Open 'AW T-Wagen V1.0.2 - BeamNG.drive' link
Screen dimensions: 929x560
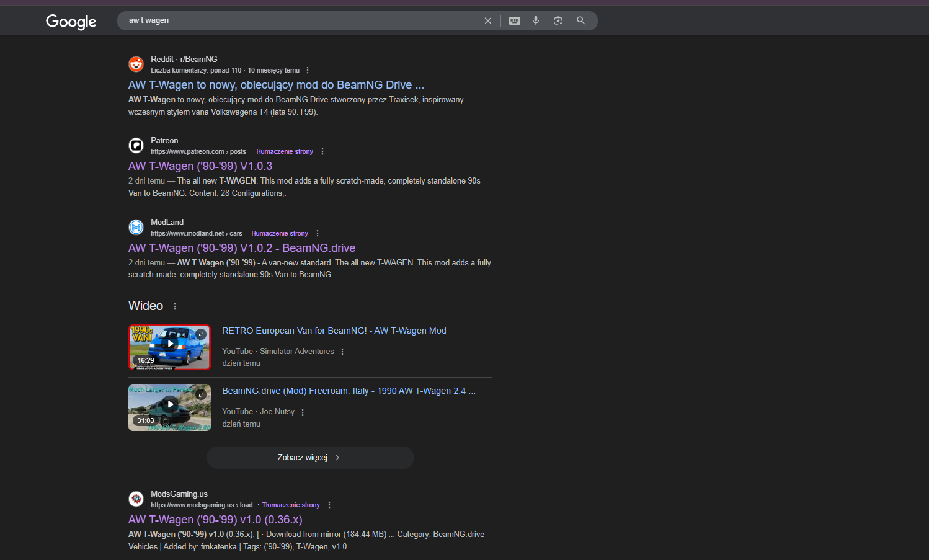coord(242,248)
